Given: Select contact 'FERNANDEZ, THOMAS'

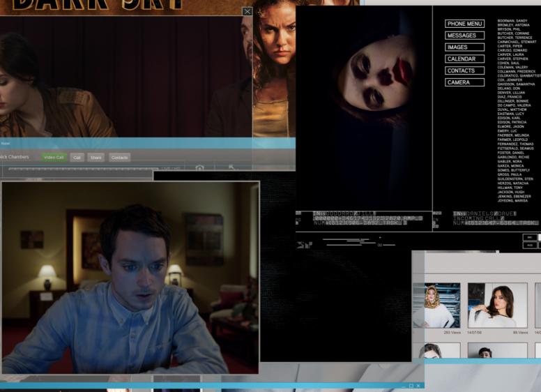Looking at the screenshot, I should click(515, 144).
